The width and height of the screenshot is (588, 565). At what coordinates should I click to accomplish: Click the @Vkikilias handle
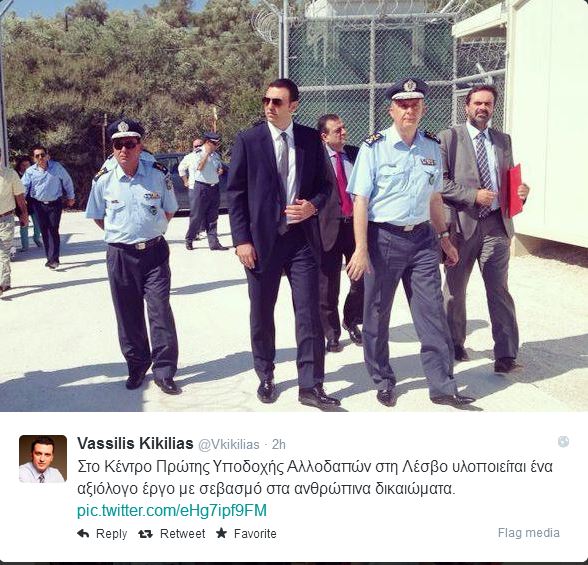tap(229, 445)
